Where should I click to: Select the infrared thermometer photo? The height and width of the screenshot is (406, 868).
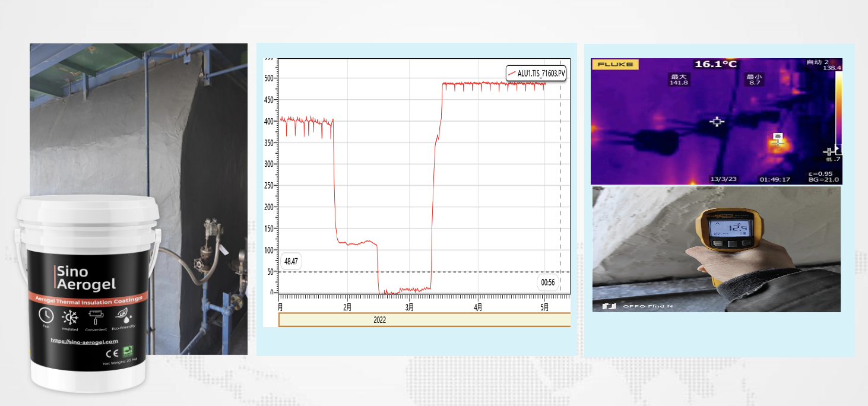point(716,249)
